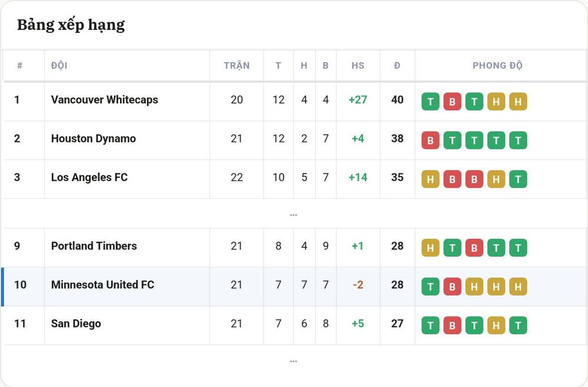This screenshot has width=588, height=387.
Task: Click Houston Dynamo's red B form badge
Action: [x=430, y=140]
